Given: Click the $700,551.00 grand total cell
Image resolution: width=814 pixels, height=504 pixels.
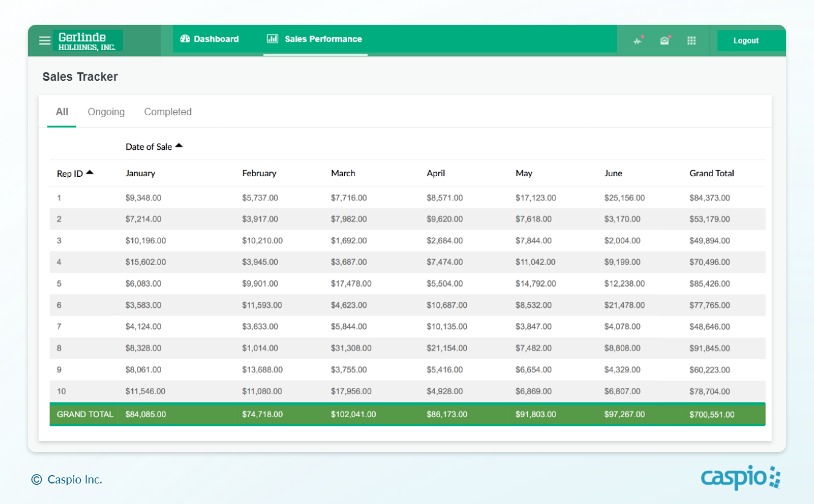Looking at the screenshot, I should point(711,414).
